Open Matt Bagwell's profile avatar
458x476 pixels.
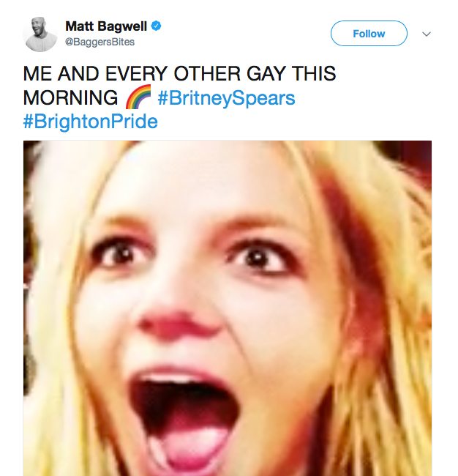(40, 34)
